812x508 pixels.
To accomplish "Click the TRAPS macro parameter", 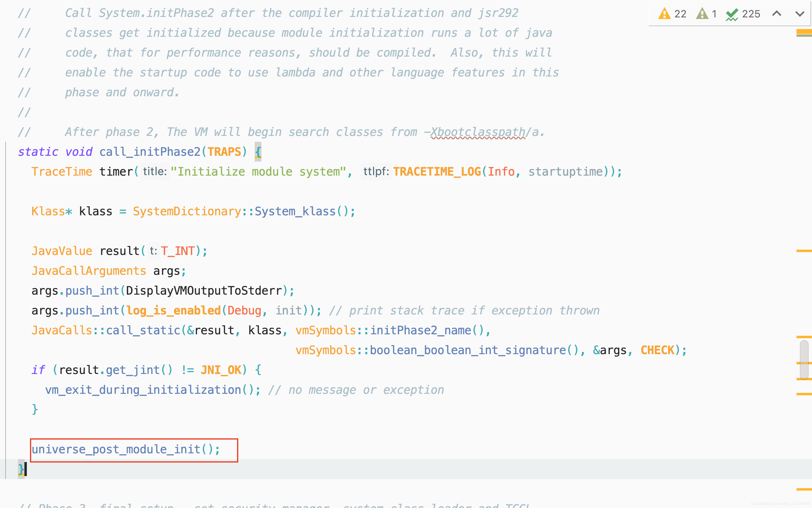I will click(x=224, y=152).
